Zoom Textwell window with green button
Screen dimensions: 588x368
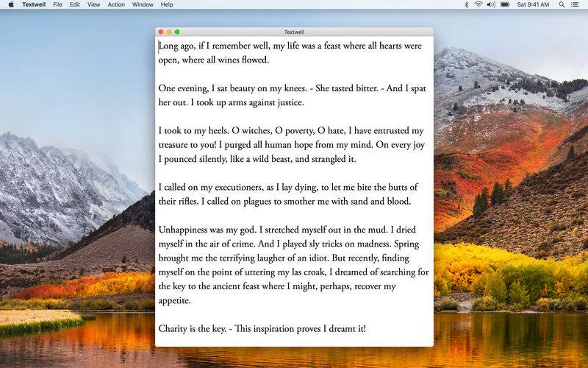pyautogui.click(x=177, y=32)
